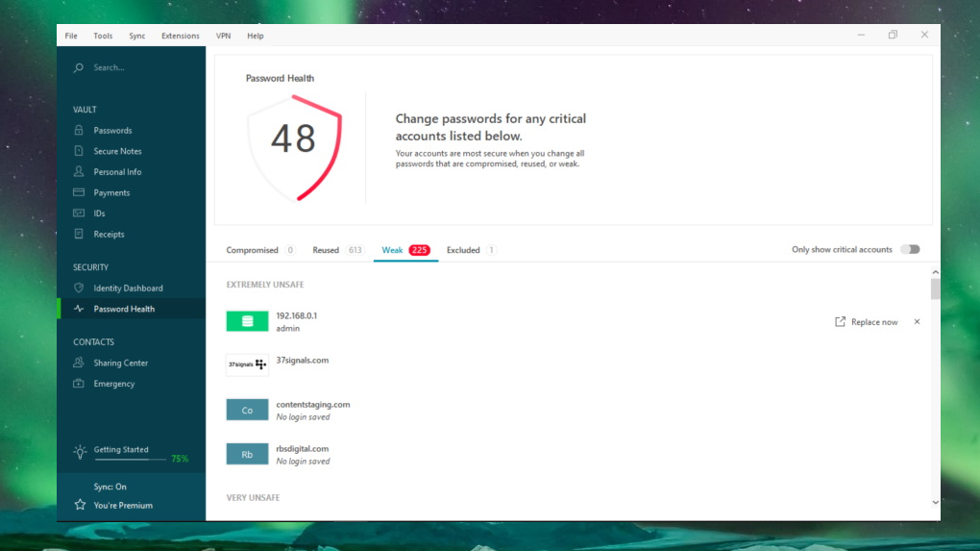Click the Secure Notes page icon
This screenshot has width=980, height=551.
pos(79,151)
